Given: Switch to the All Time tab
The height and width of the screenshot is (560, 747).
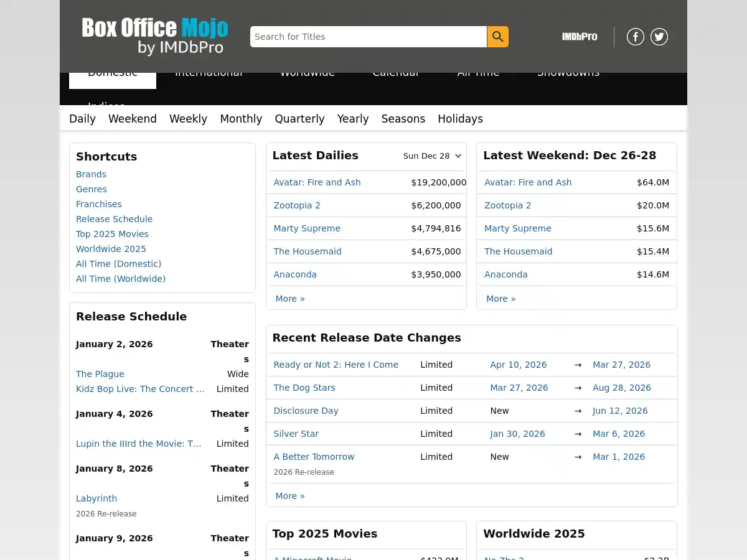Looking at the screenshot, I should click(x=478, y=72).
